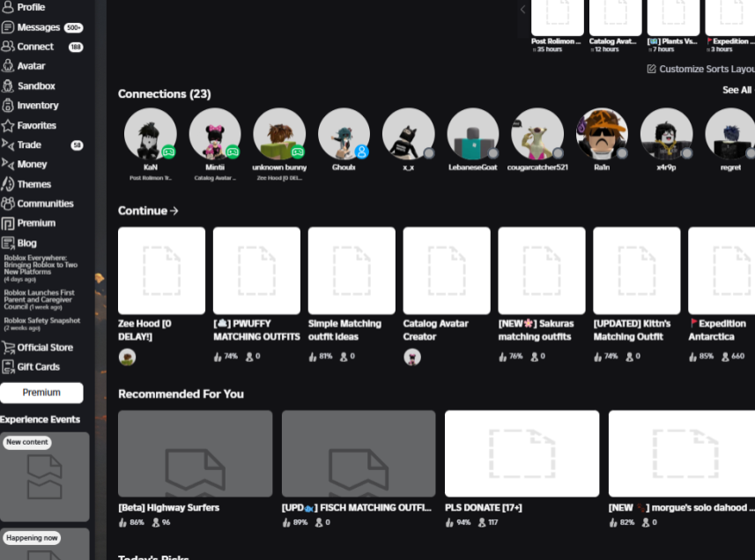Open Roblox Safety Snapshot post
The height and width of the screenshot is (560, 755).
tap(42, 323)
